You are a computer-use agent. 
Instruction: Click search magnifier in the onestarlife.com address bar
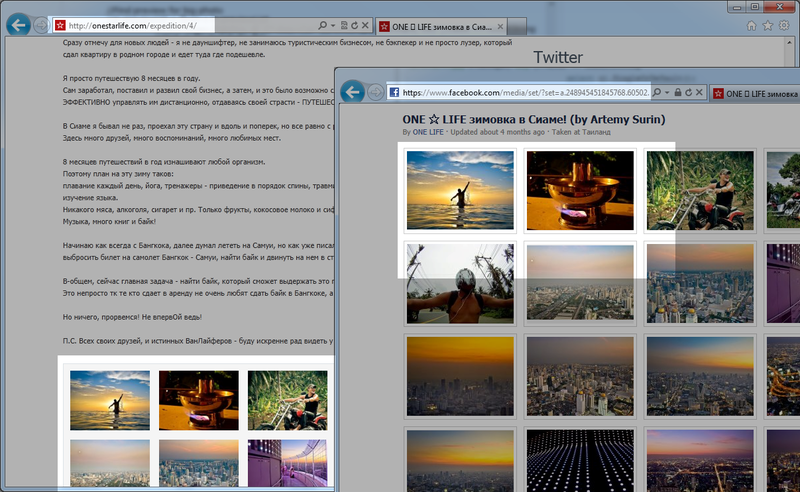[322, 25]
